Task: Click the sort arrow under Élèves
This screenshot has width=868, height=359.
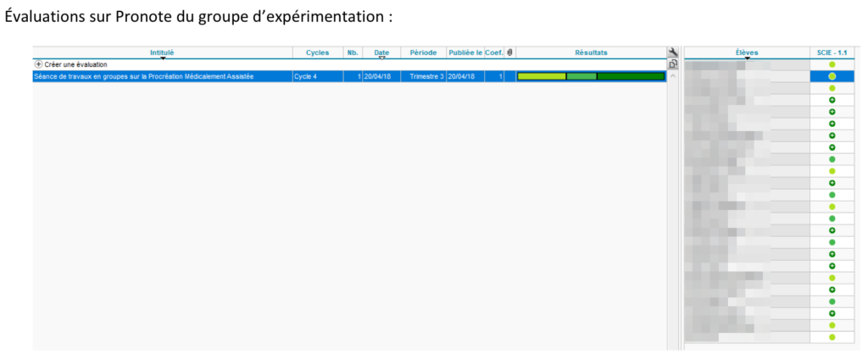Action: click(748, 58)
